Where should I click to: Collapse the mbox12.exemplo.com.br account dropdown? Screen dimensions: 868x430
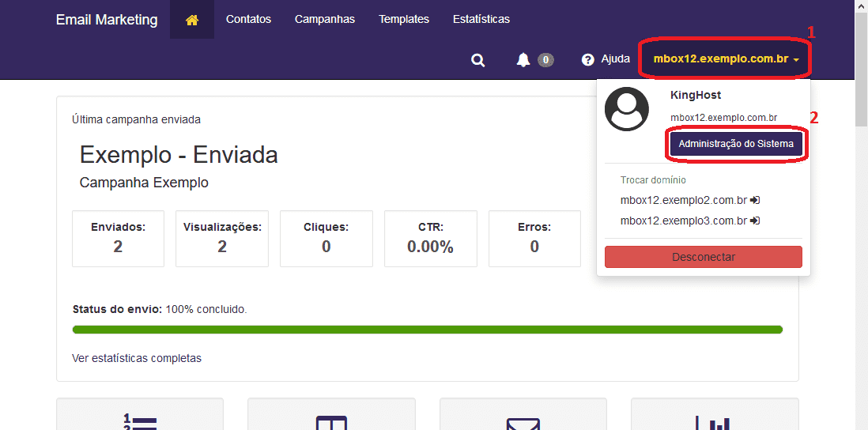pyautogui.click(x=726, y=60)
